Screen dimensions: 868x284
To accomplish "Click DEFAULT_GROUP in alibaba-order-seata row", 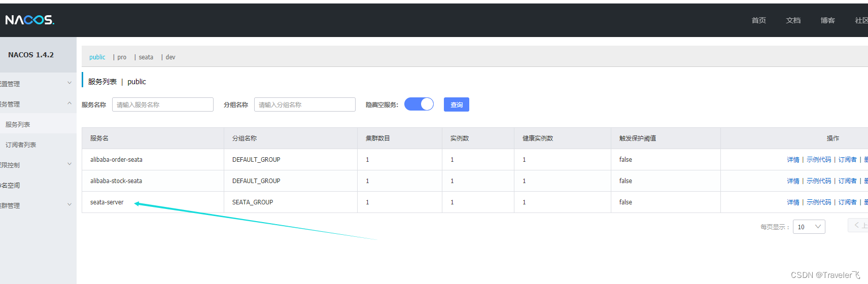I will click(x=256, y=159).
